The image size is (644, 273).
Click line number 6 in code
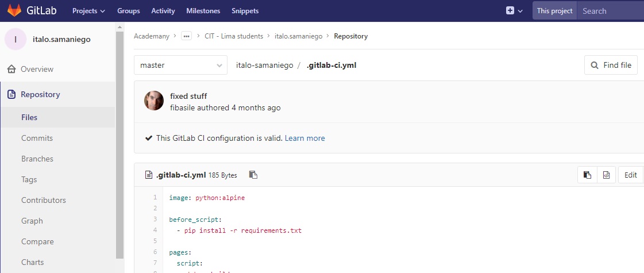coord(155,252)
